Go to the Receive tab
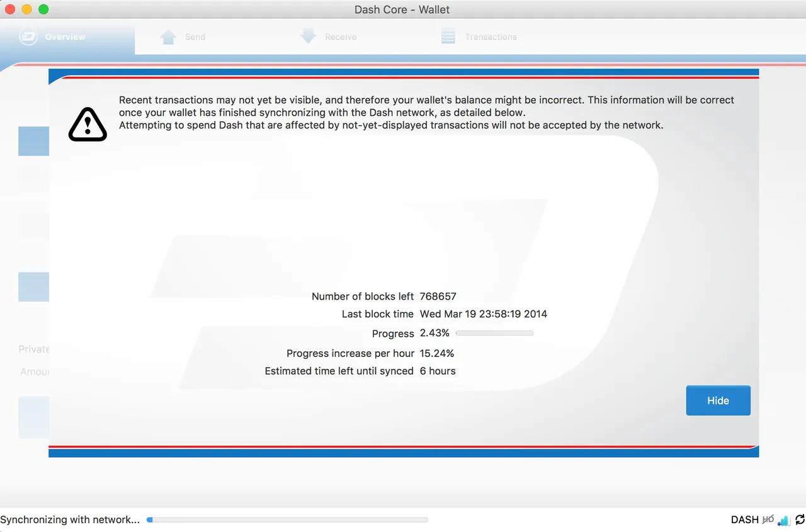The image size is (806, 532). coord(329,37)
